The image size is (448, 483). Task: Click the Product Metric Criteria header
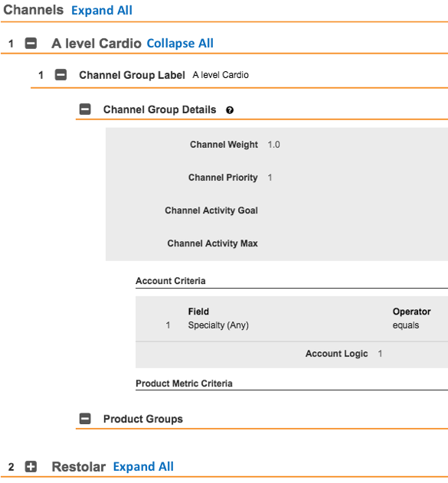[185, 383]
